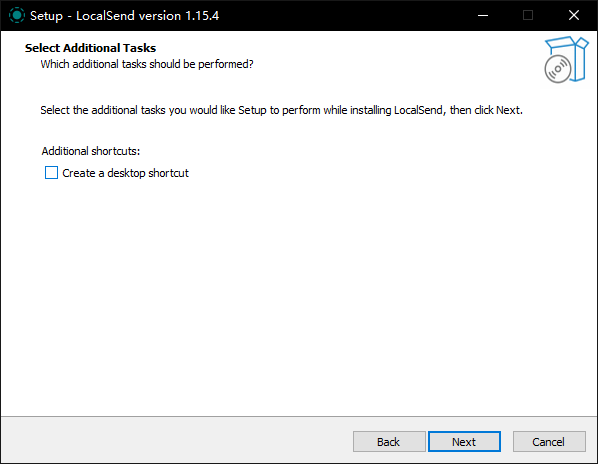This screenshot has height=464, width=598.
Task: Click the empty gray footer left of Back
Action: (177, 442)
